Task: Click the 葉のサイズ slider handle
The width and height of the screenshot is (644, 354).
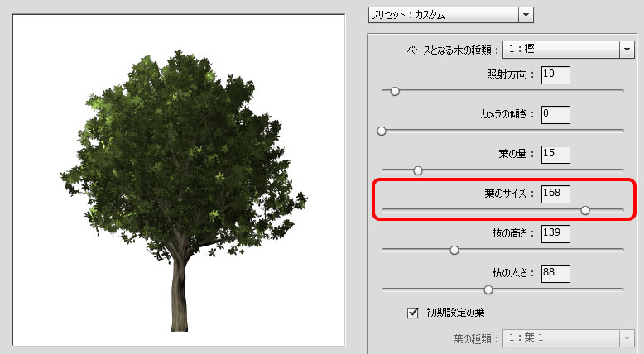Action: click(x=585, y=210)
